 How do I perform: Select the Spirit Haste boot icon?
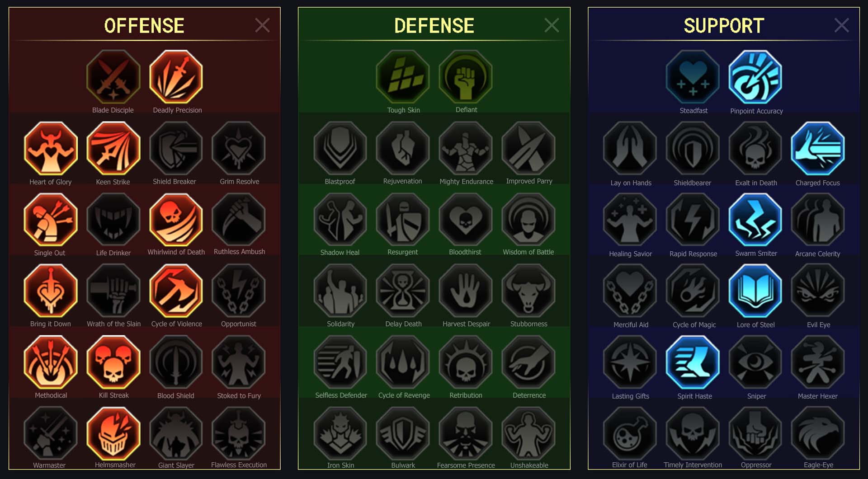click(693, 362)
